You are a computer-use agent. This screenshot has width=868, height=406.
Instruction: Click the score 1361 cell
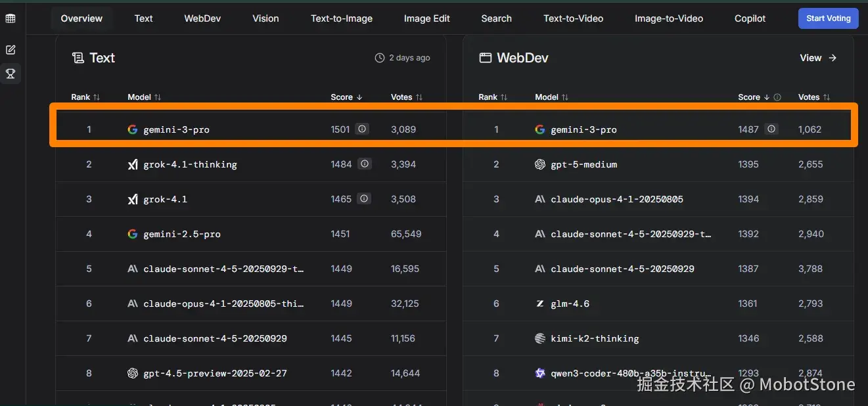tap(748, 304)
